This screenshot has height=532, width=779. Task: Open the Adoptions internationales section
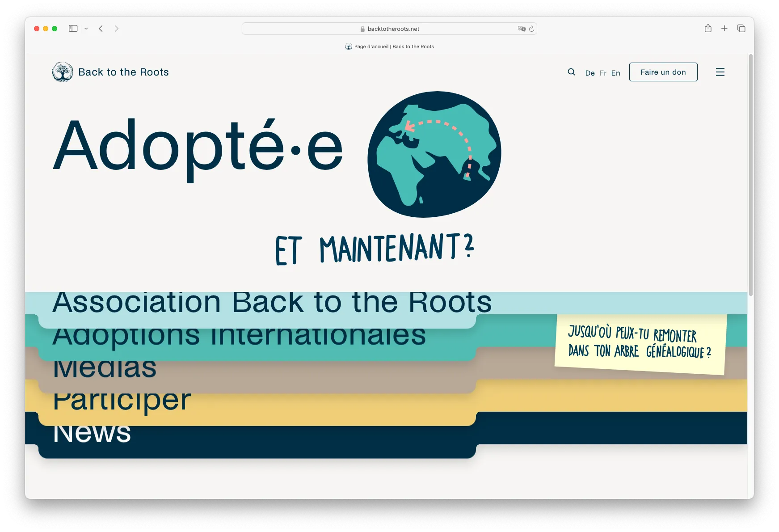tap(239, 338)
